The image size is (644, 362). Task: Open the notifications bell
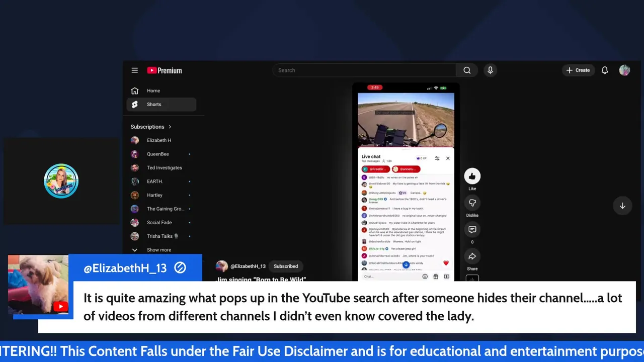click(605, 70)
